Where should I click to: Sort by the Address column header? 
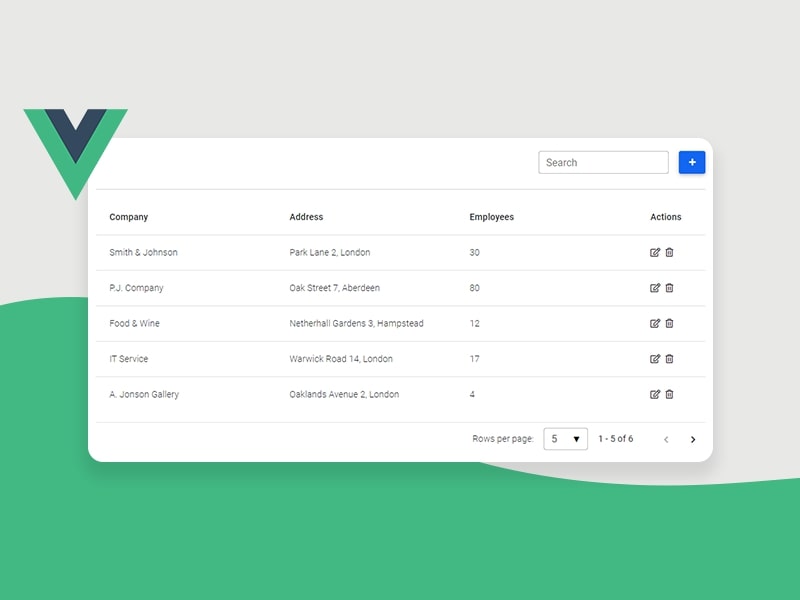tap(306, 217)
